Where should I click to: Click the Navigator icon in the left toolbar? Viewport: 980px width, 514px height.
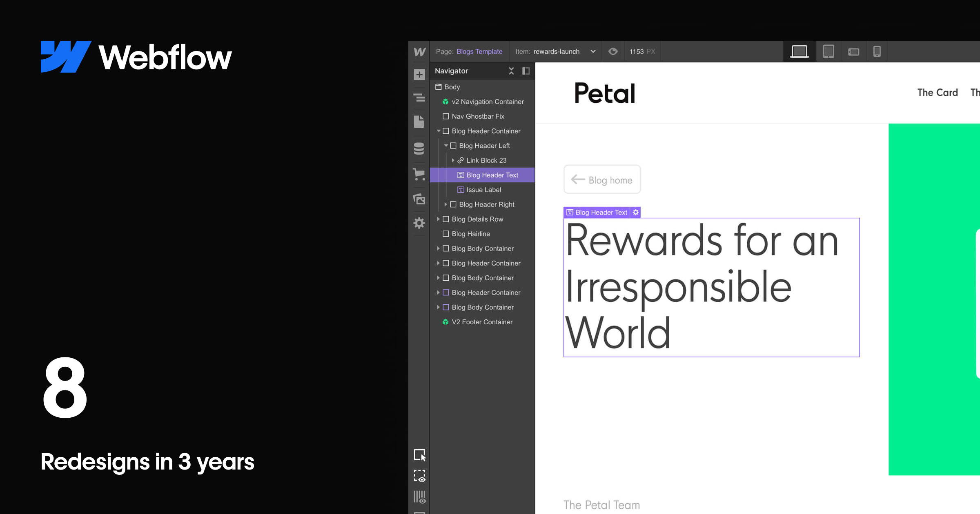[419, 98]
